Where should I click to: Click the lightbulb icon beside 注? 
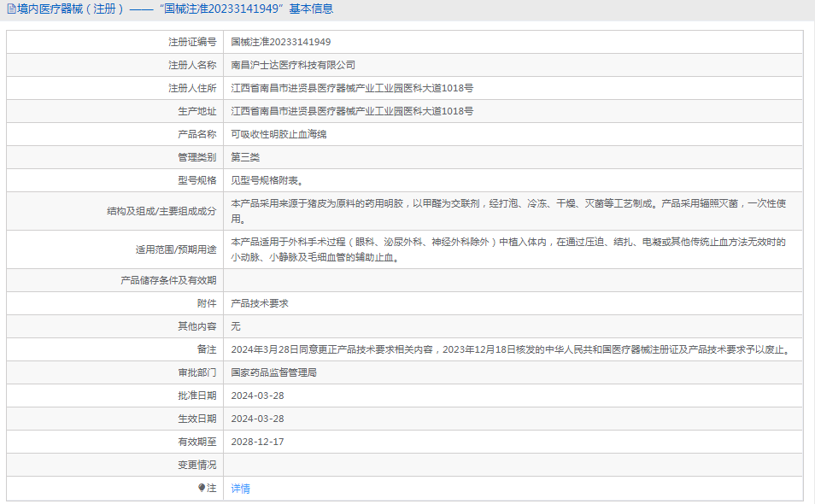point(202,488)
